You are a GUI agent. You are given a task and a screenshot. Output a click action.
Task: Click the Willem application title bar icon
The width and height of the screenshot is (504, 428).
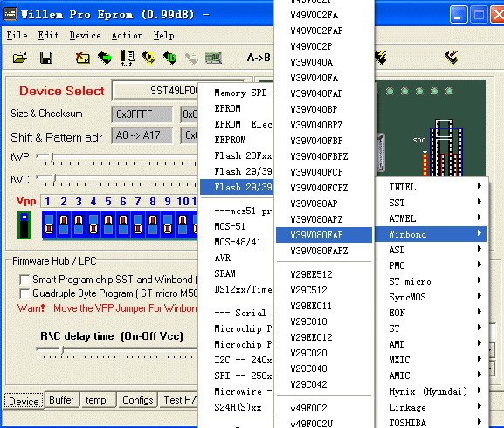coord(10,14)
